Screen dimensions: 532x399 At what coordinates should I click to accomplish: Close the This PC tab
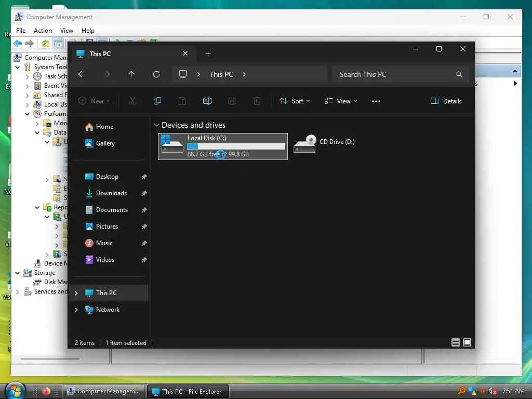tap(185, 54)
